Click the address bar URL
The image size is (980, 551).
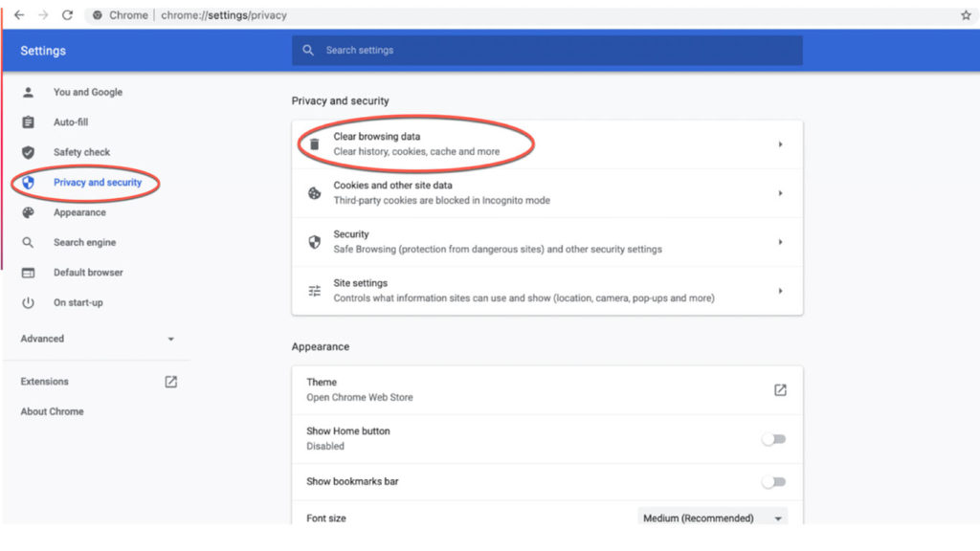pos(224,15)
